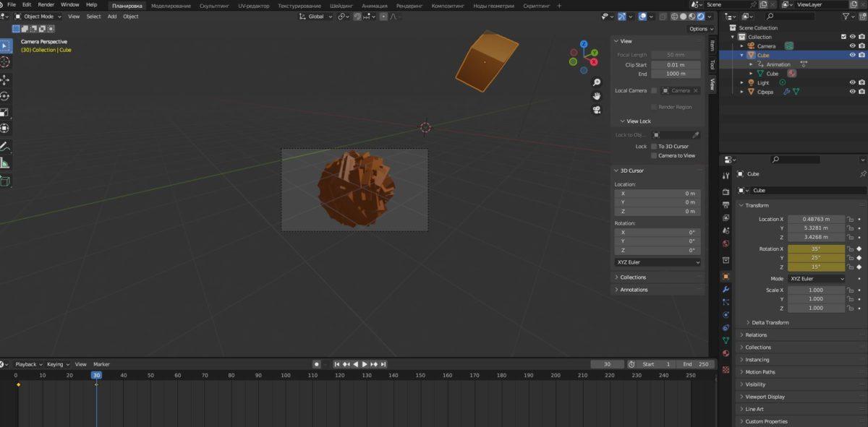Open the File menu
The image size is (868, 427).
(x=12, y=5)
